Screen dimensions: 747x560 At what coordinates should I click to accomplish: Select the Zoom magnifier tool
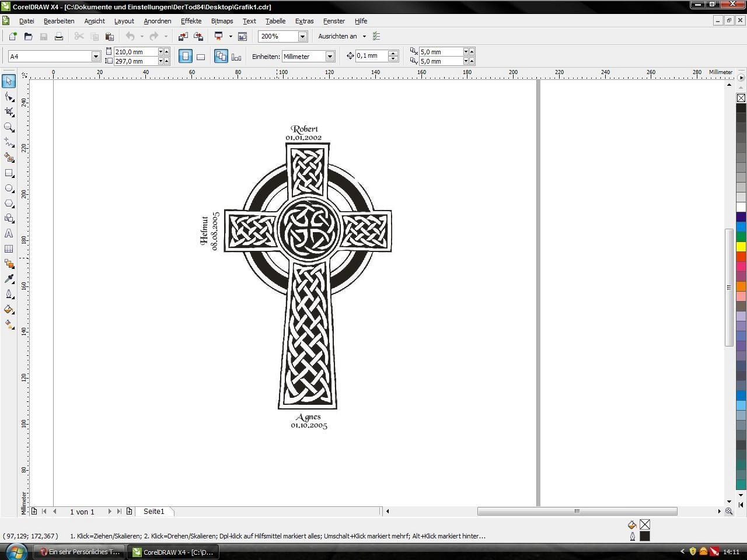[9, 127]
